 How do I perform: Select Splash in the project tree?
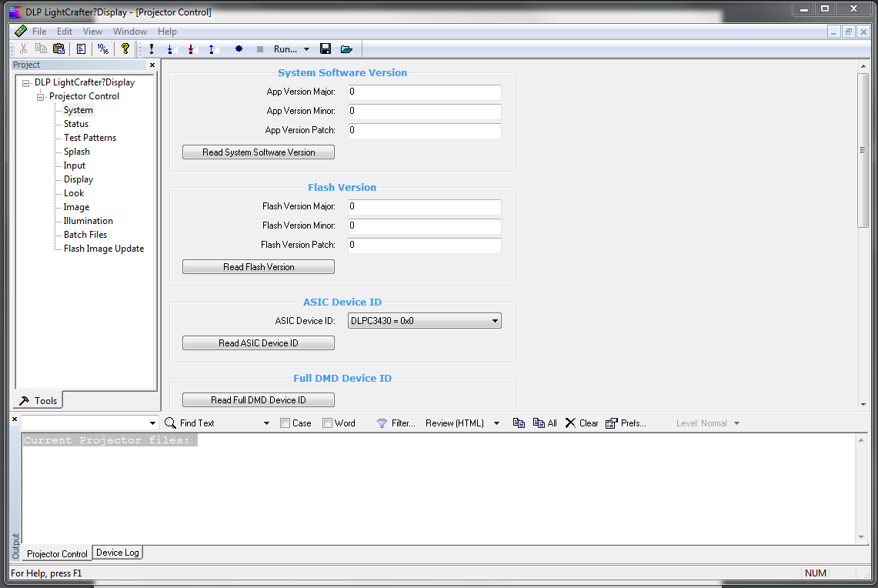click(x=77, y=152)
